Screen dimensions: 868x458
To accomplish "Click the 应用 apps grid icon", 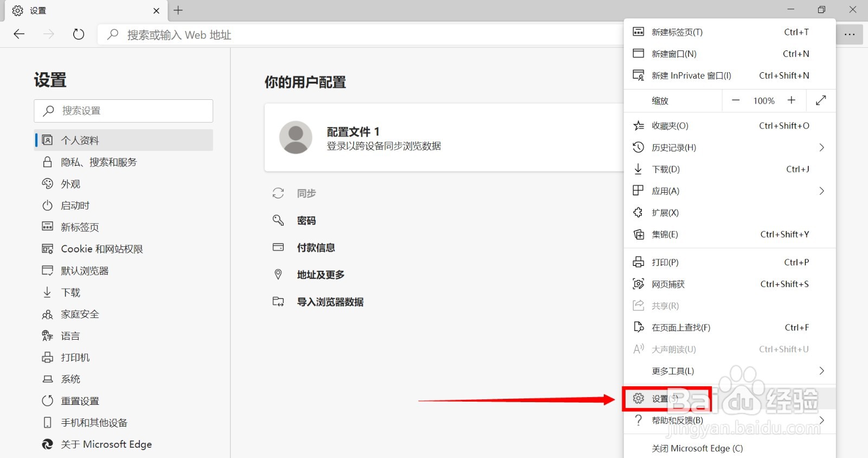I will click(639, 190).
